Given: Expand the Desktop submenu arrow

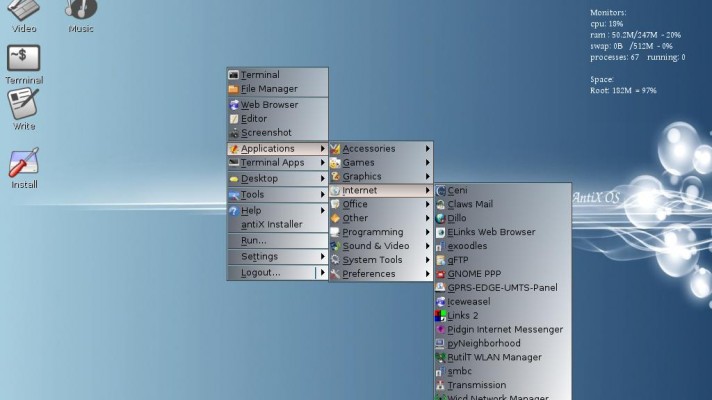Looking at the screenshot, I should 322,178.
